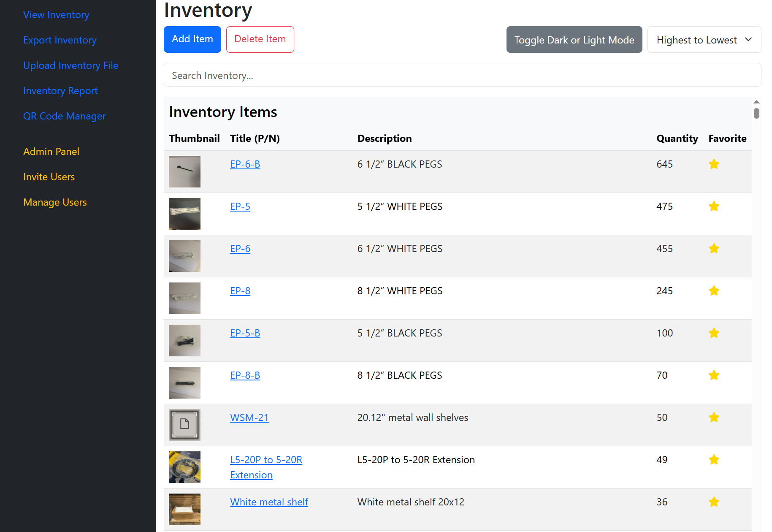772x532 pixels.
Task: Click the Delete Item button
Action: coord(260,39)
